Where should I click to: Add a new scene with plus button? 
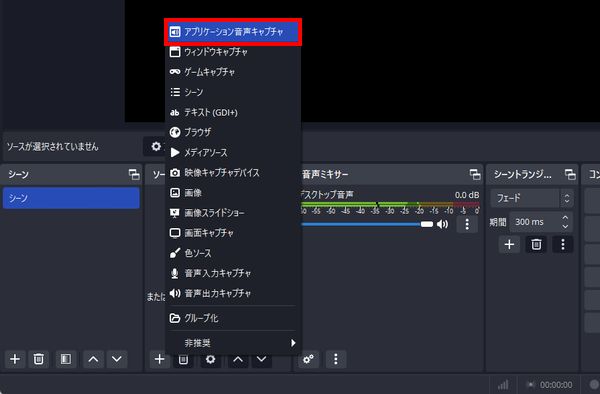[15, 359]
